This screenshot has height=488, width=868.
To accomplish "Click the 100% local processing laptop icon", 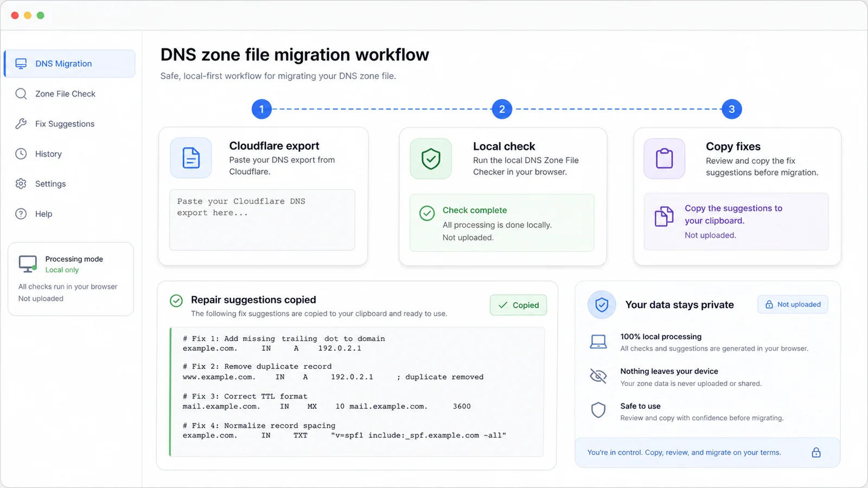I will pyautogui.click(x=598, y=342).
